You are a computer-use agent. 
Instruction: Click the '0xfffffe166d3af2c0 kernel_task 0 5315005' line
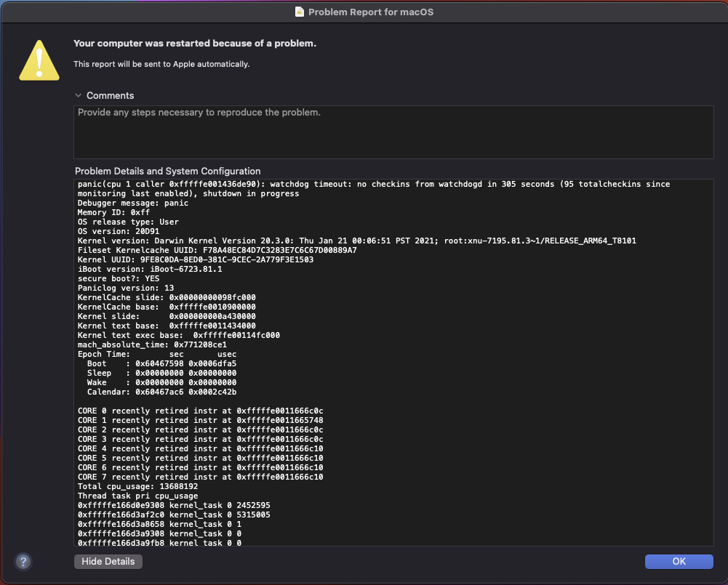[x=174, y=515]
